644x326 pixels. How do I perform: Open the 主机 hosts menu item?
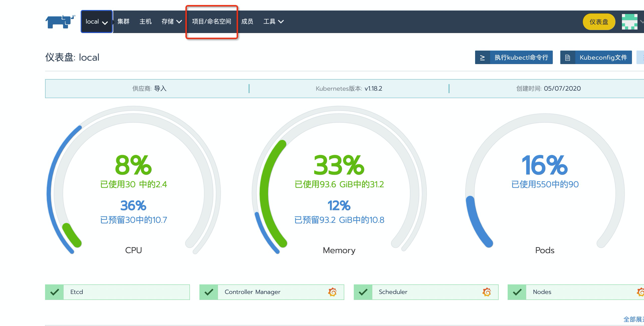coord(145,22)
